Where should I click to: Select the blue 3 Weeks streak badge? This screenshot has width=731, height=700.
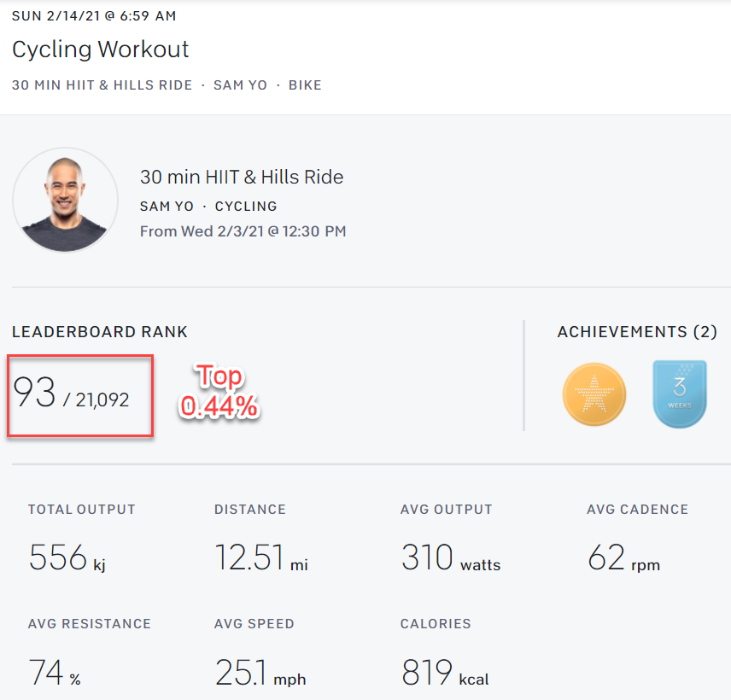point(679,394)
